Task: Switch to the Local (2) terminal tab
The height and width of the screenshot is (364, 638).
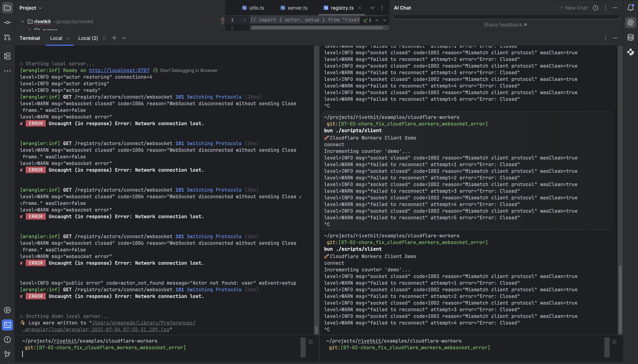Action: tap(88, 38)
